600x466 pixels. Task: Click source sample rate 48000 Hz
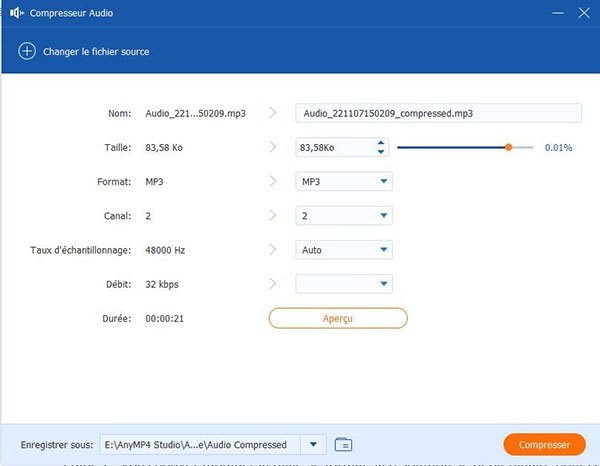(165, 250)
